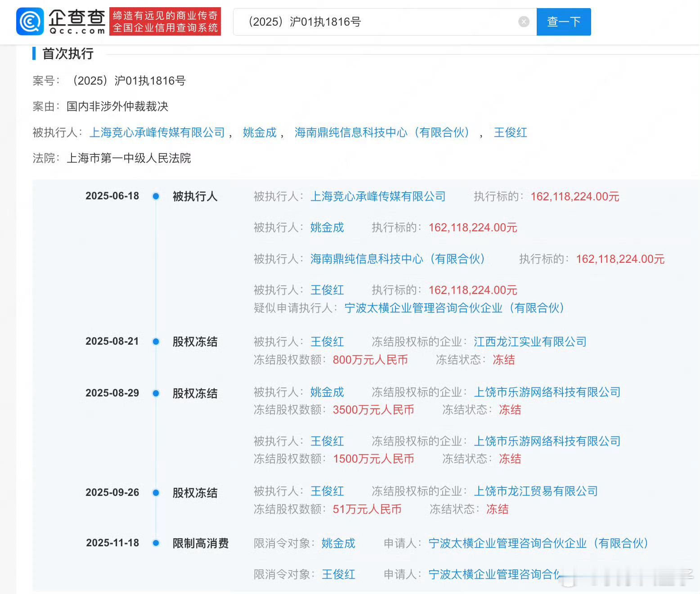Click the 查一下 search button
Viewport: 700px width, 594px height.
tap(564, 22)
